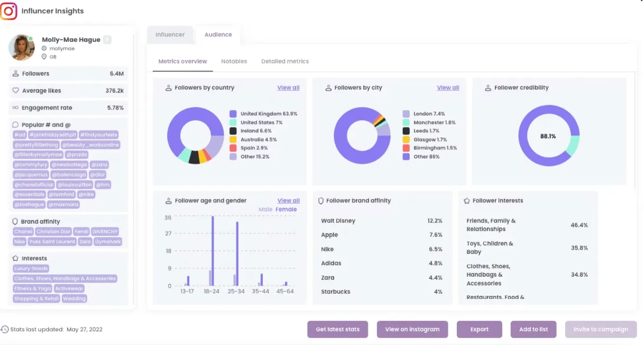Click the Gymshark brand tag
The height and width of the screenshot is (345, 644).
[x=108, y=242]
